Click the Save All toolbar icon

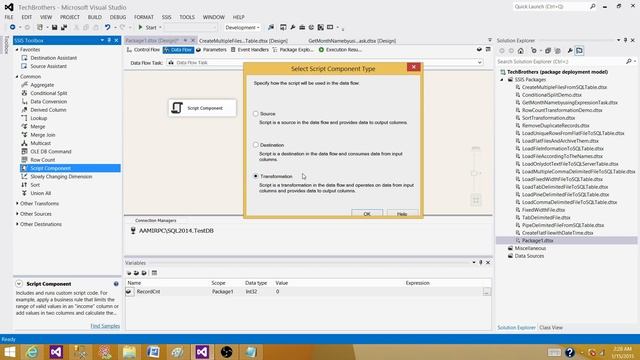[64, 27]
